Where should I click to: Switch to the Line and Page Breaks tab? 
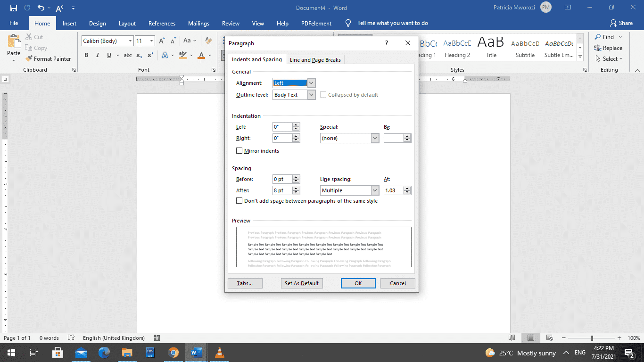pyautogui.click(x=315, y=59)
